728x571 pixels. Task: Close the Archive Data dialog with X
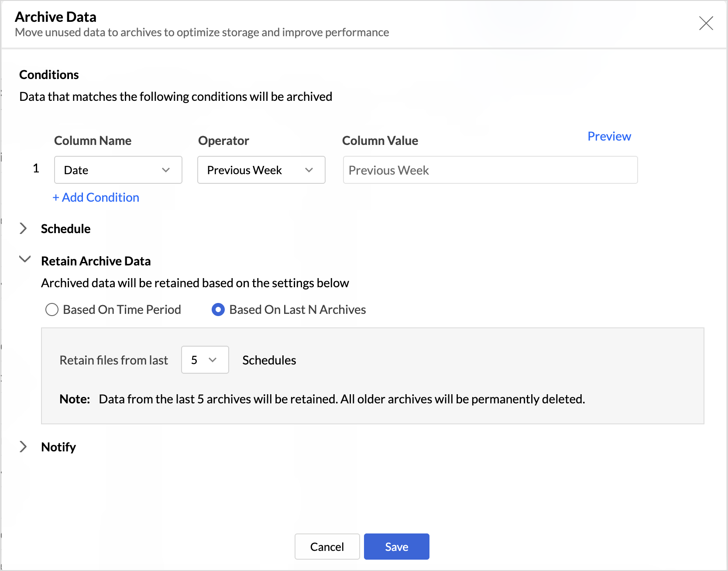[x=706, y=23]
